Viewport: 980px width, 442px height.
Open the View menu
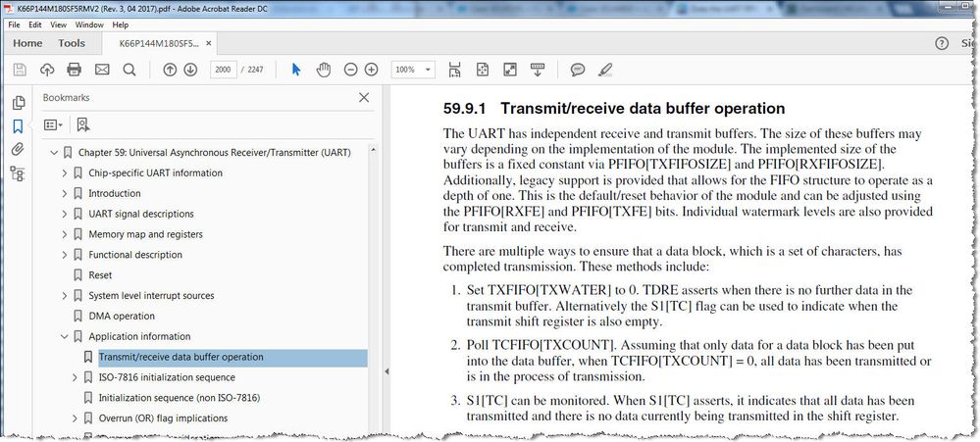58,25
